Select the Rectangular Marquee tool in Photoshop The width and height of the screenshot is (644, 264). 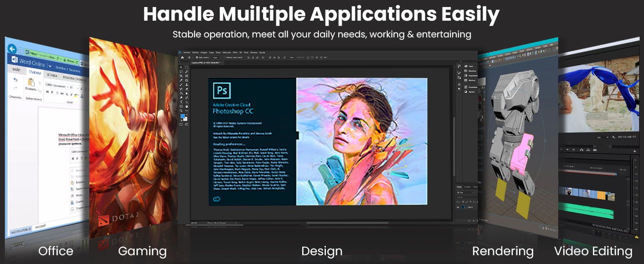pyautogui.click(x=187, y=67)
